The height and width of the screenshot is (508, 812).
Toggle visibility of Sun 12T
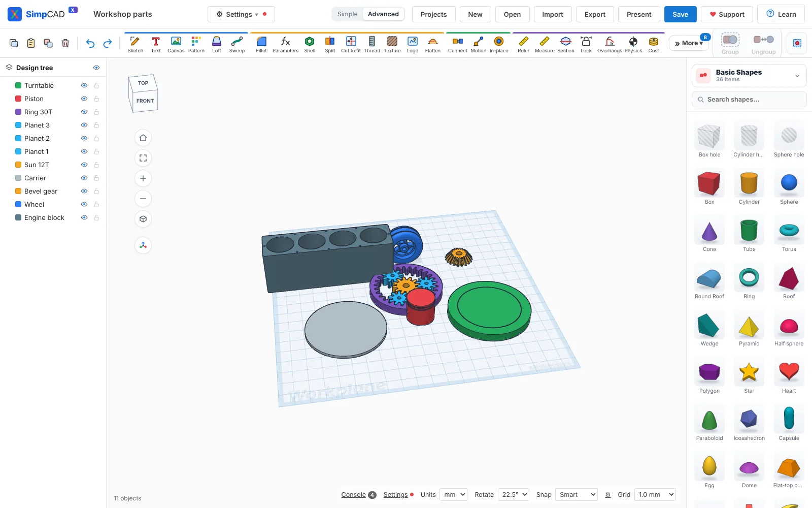[84, 165]
